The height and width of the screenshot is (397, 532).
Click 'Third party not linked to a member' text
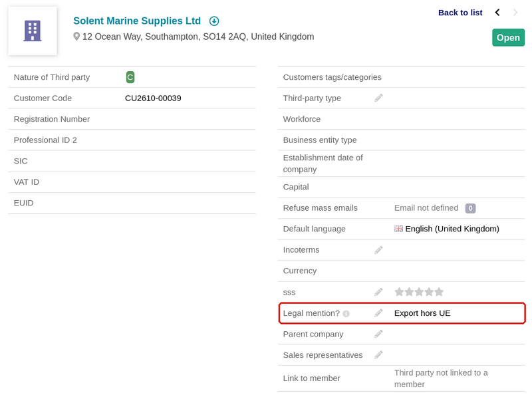click(441, 378)
